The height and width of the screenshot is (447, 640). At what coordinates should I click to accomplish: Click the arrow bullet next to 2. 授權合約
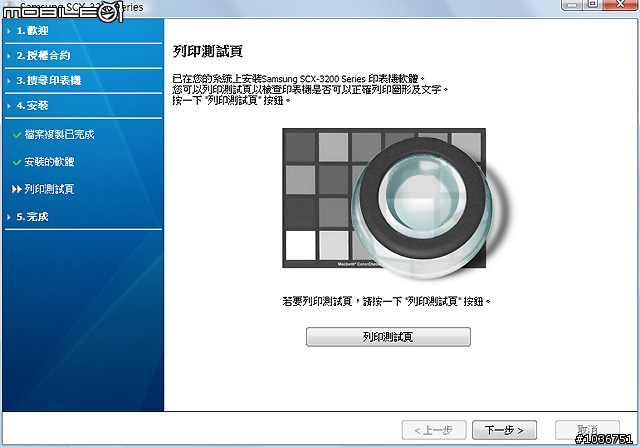click(x=9, y=56)
